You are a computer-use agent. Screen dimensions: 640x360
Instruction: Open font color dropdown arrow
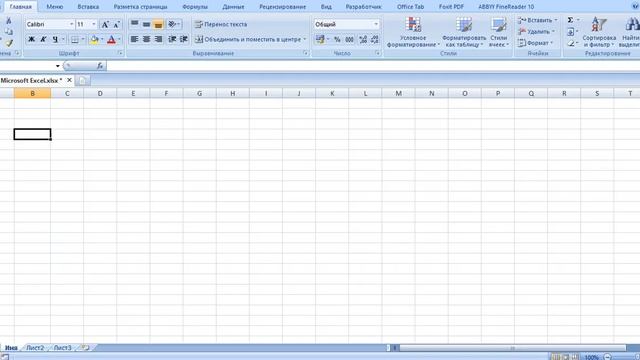point(119,40)
